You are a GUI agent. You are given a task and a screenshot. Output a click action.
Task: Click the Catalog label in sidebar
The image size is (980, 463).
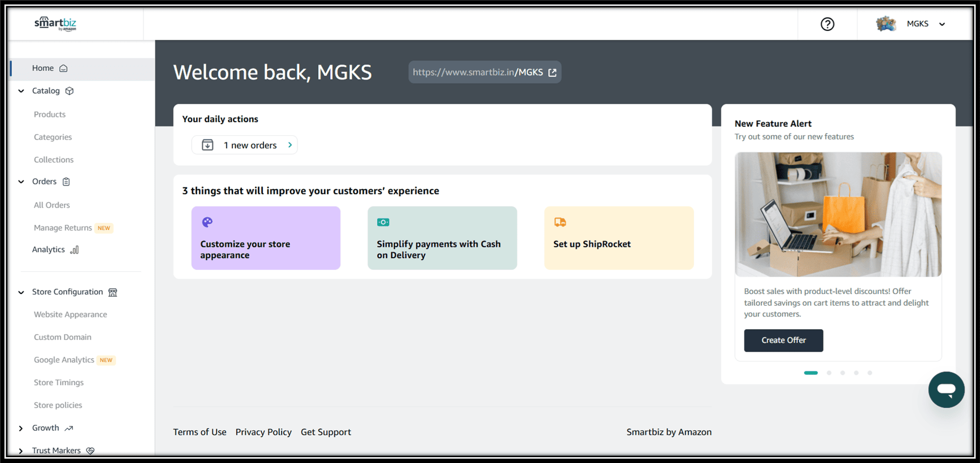coord(46,91)
